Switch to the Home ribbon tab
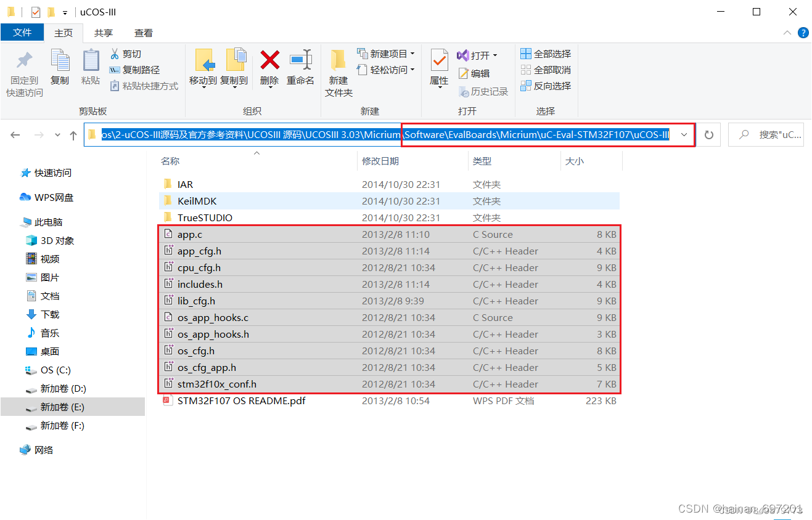This screenshot has width=812, height=520. (x=64, y=33)
